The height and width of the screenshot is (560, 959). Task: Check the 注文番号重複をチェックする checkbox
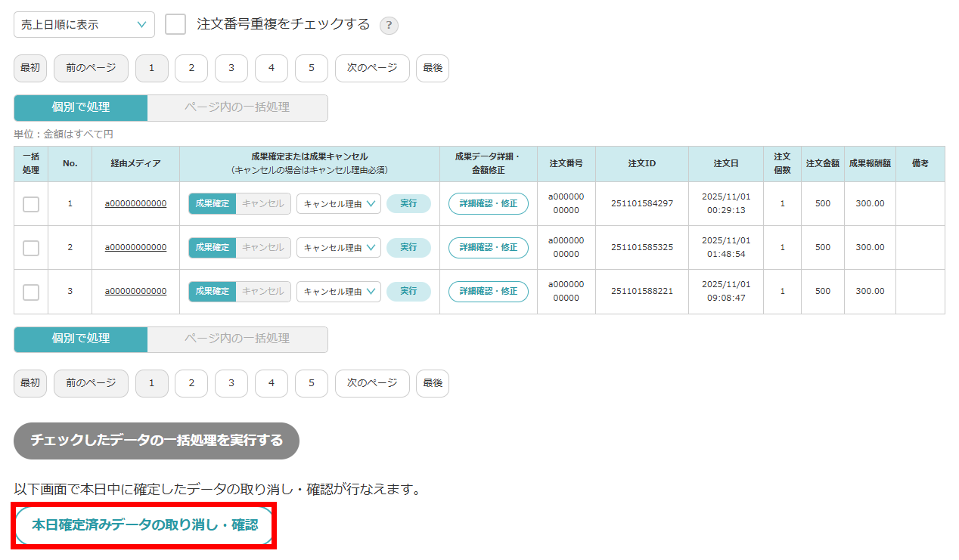(x=175, y=24)
